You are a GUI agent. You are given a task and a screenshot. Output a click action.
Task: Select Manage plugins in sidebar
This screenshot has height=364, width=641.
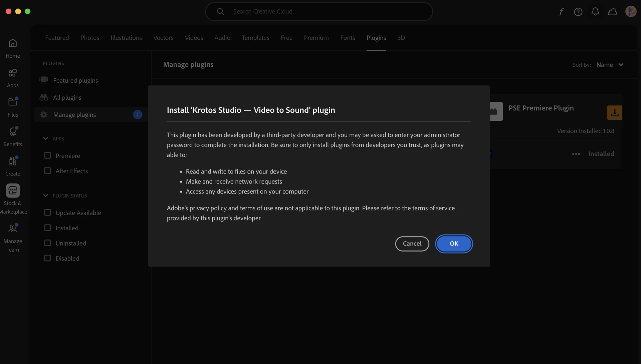(90, 115)
